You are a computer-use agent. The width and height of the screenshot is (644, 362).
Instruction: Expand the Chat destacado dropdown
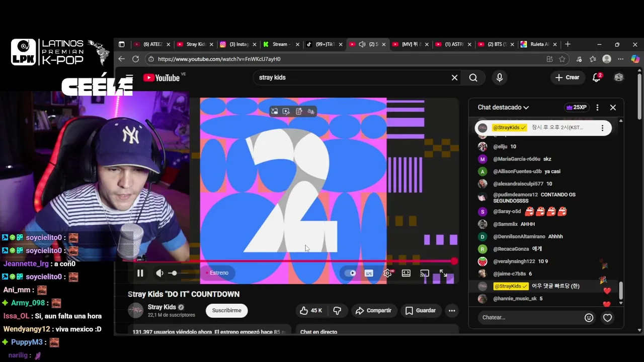tap(503, 108)
